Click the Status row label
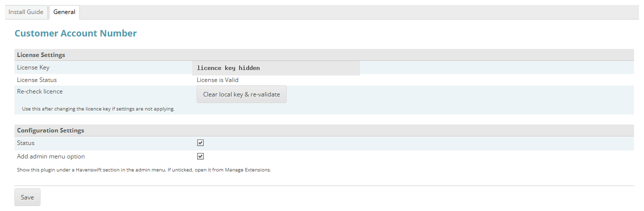This screenshot has height=211, width=644. click(x=25, y=143)
